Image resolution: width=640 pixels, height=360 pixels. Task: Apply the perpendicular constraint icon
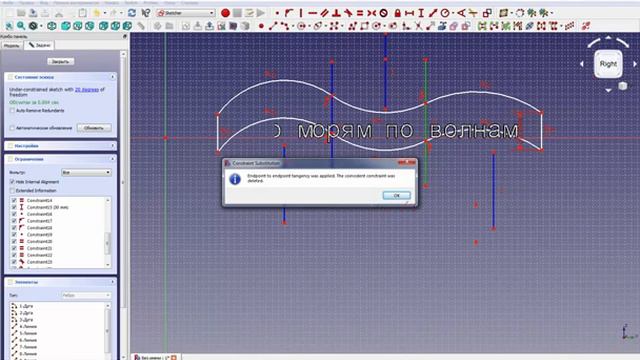tap(336, 13)
